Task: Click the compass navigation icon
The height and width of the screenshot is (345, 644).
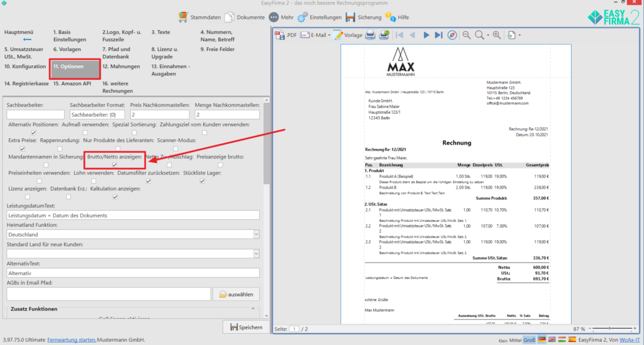Action: 452,35
